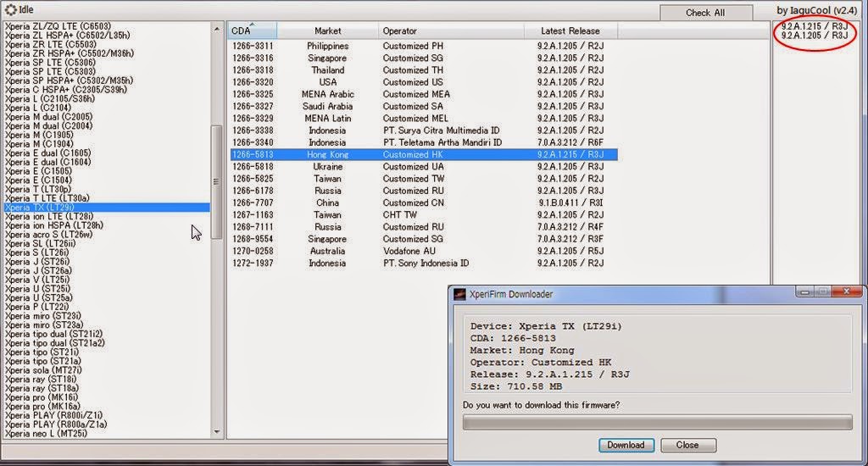Select Xperia T LTE (LT30a) device

[x=47, y=198]
